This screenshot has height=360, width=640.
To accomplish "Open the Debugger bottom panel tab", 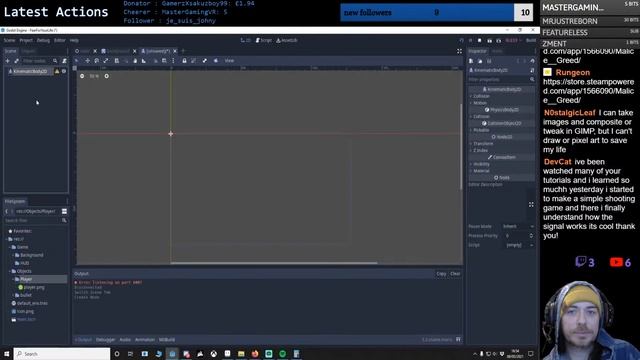I will tap(106, 340).
